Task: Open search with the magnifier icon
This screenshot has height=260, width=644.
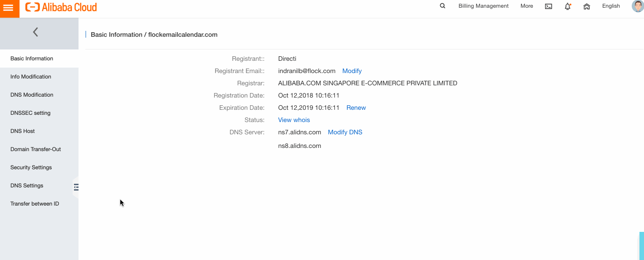Action: (x=442, y=6)
